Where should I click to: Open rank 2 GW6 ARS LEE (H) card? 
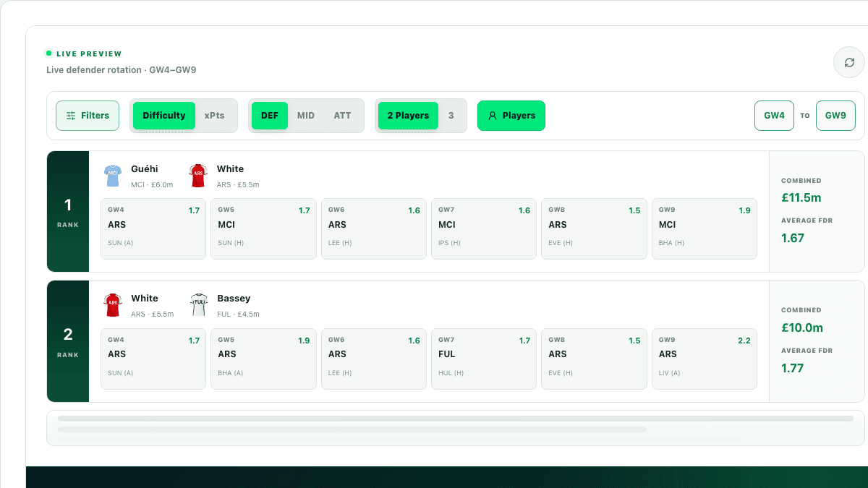coord(374,359)
